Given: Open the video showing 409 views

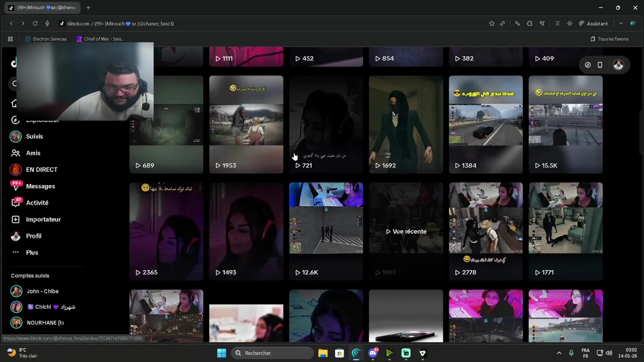Looking at the screenshot, I should (566, 57).
